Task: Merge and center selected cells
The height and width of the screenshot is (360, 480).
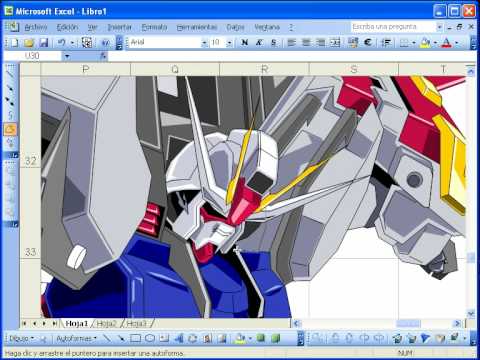Action: click(x=335, y=42)
